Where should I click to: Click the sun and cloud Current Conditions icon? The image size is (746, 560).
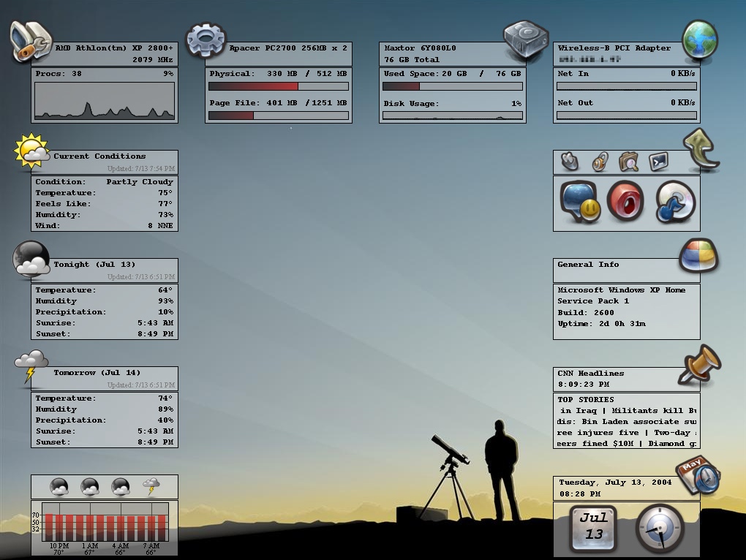tap(31, 152)
